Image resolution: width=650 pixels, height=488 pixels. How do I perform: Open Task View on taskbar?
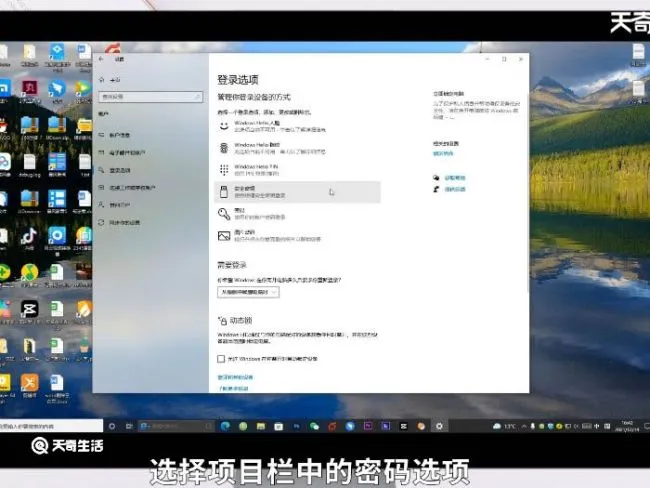click(129, 426)
